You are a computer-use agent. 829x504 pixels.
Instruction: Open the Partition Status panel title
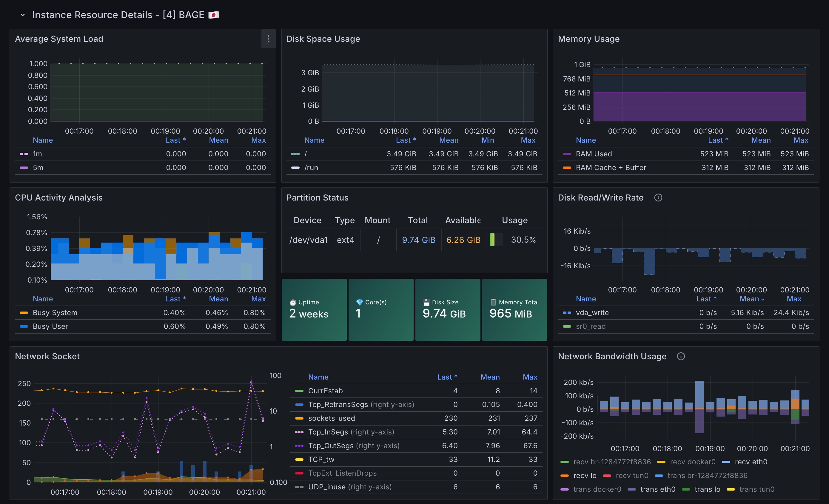point(317,198)
